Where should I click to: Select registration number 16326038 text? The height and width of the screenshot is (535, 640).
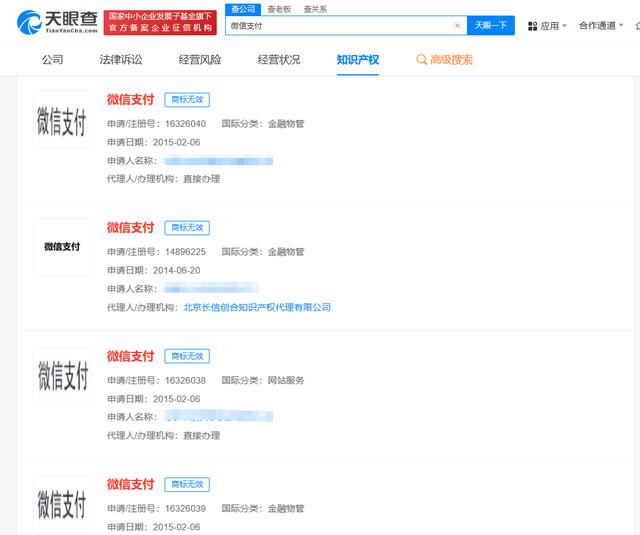point(185,380)
